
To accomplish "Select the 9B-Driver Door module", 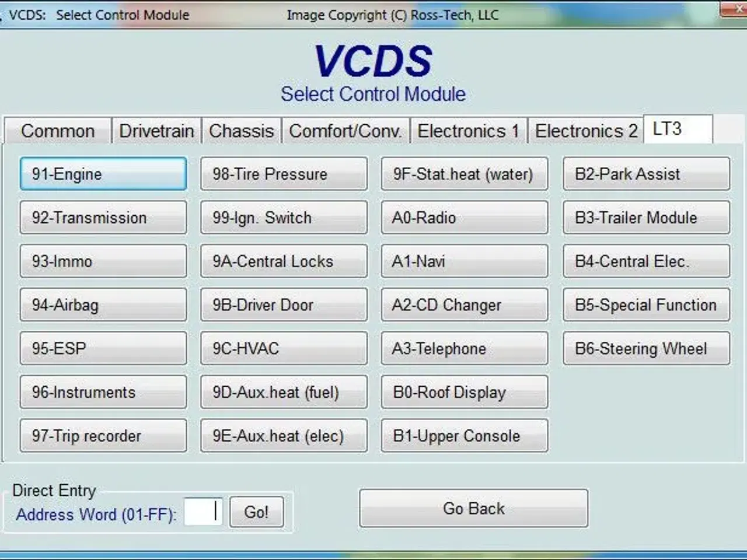I will 284,304.
